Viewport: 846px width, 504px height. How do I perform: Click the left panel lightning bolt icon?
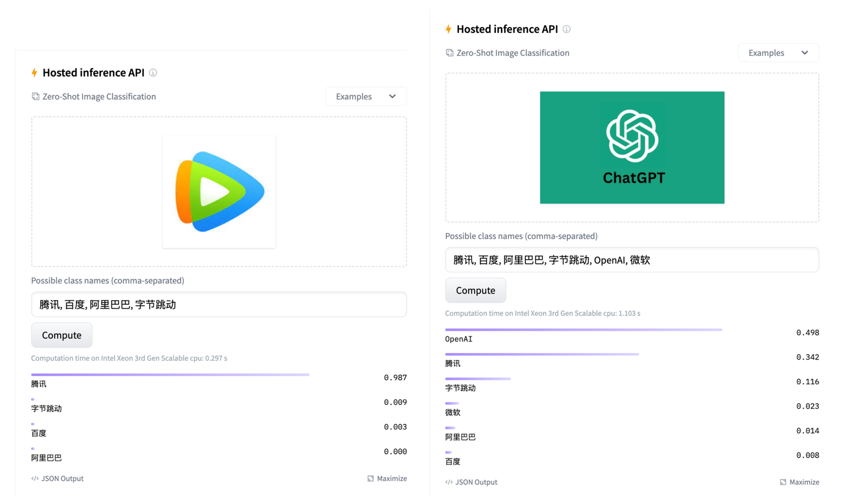tap(35, 73)
